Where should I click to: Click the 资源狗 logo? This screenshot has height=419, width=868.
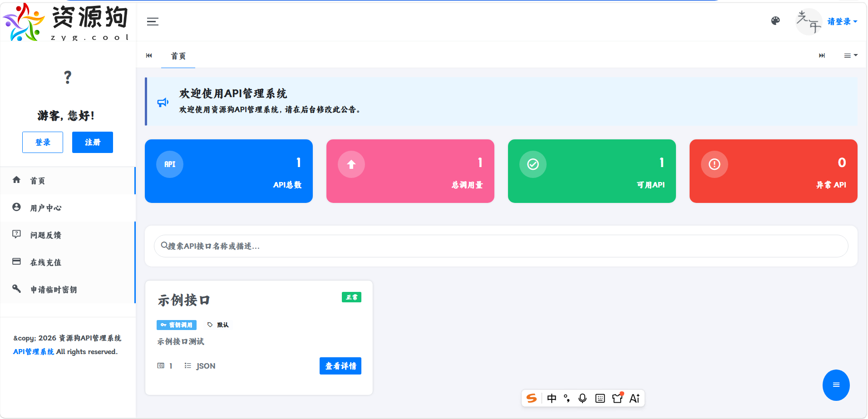point(67,21)
